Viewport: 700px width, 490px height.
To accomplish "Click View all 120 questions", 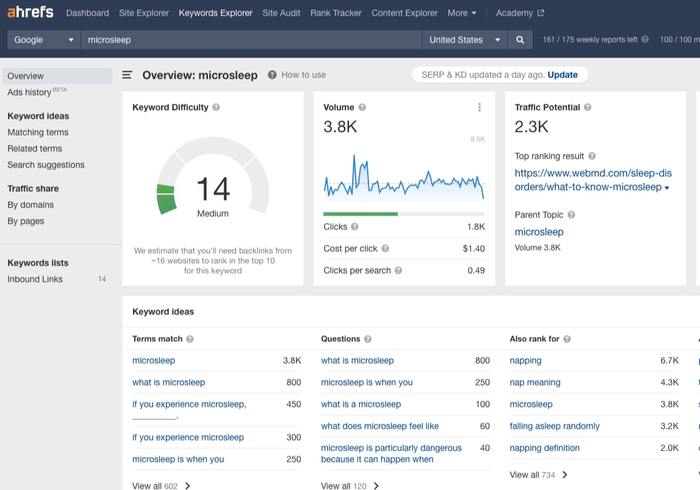I will 344,486.
